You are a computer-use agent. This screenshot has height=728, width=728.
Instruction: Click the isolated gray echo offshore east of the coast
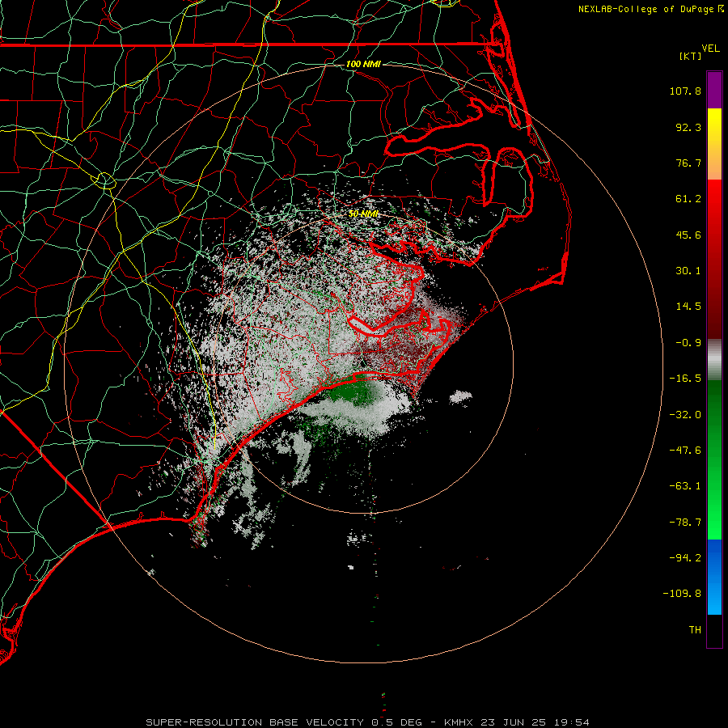[x=460, y=396]
